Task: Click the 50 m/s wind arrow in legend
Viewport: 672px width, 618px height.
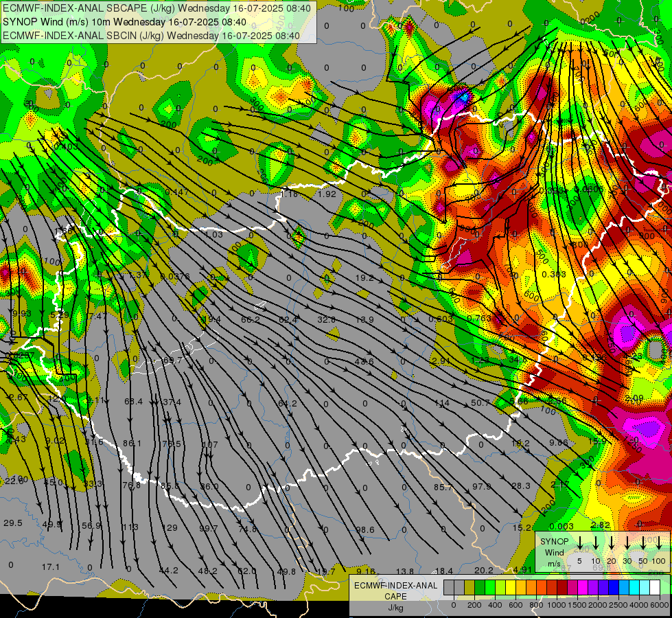Action: pos(643,542)
